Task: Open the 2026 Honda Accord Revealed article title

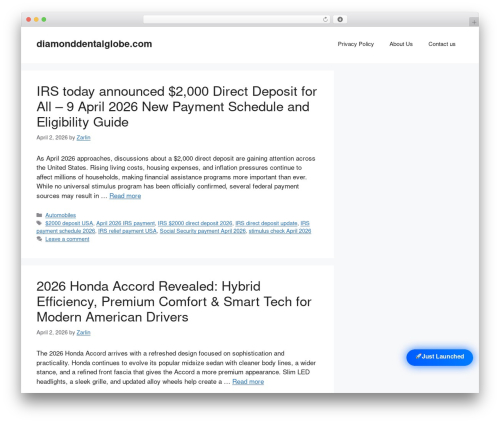Action: pyautogui.click(x=174, y=302)
